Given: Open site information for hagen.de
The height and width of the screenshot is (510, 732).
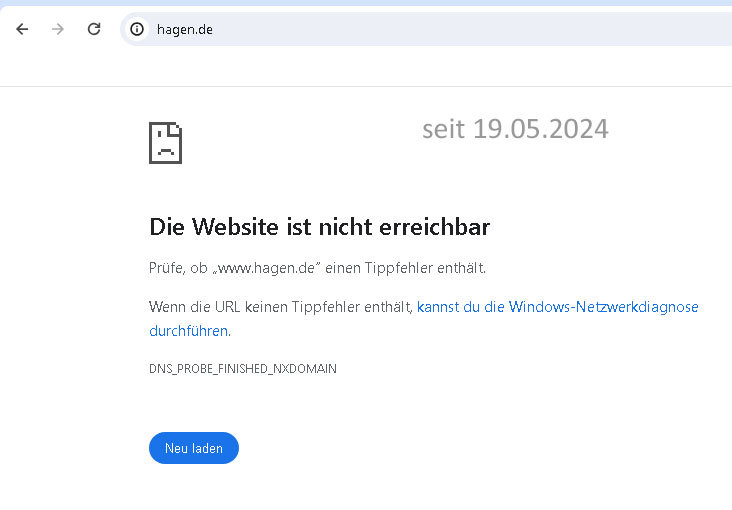Looking at the screenshot, I should coord(138,29).
